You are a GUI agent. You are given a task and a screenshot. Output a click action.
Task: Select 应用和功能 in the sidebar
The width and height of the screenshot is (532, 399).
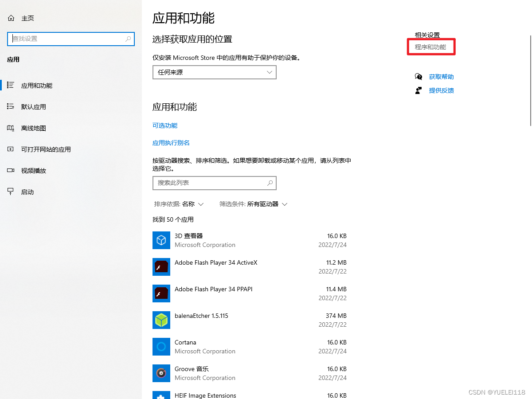pos(37,86)
